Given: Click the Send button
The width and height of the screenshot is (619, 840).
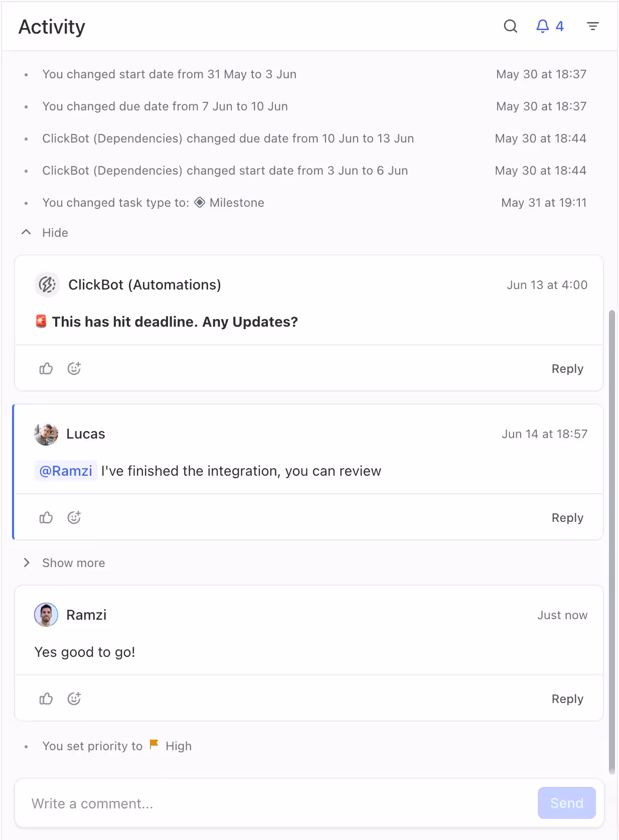Looking at the screenshot, I should pyautogui.click(x=567, y=803).
